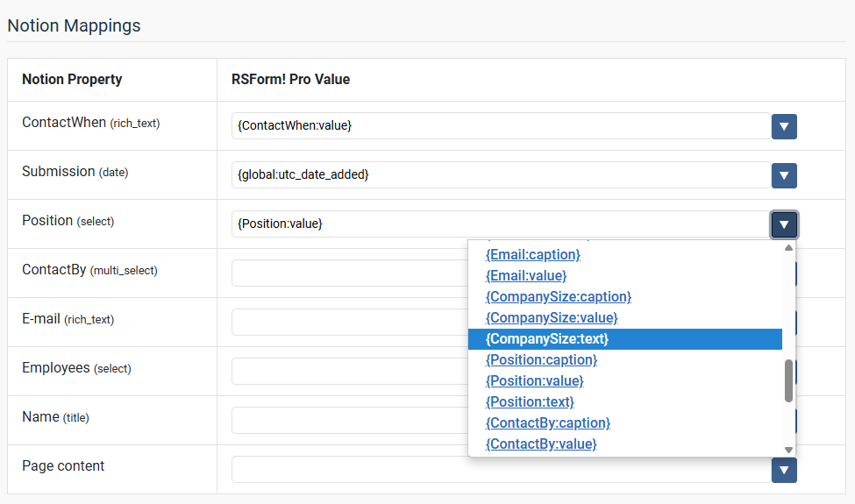Choose the {ContactBy:caption} placeholder
Viewport: 855px width, 504px height.
click(547, 422)
